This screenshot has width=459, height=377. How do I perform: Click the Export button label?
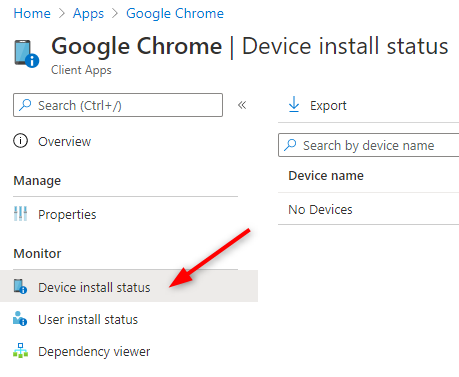(x=328, y=106)
